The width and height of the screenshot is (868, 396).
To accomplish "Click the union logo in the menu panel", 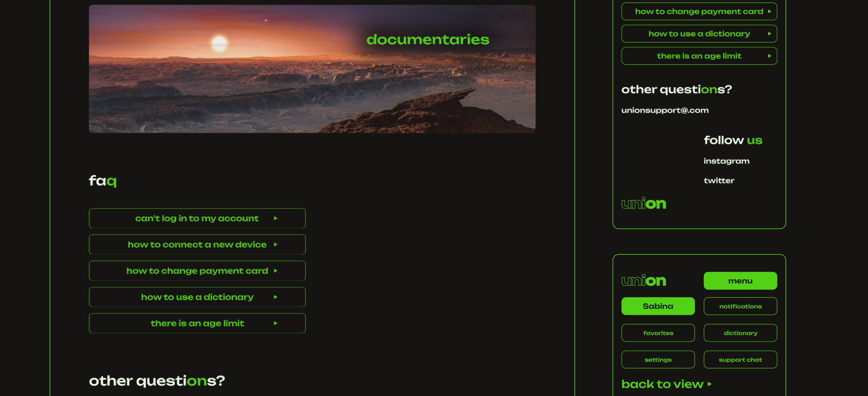I will pos(644,280).
